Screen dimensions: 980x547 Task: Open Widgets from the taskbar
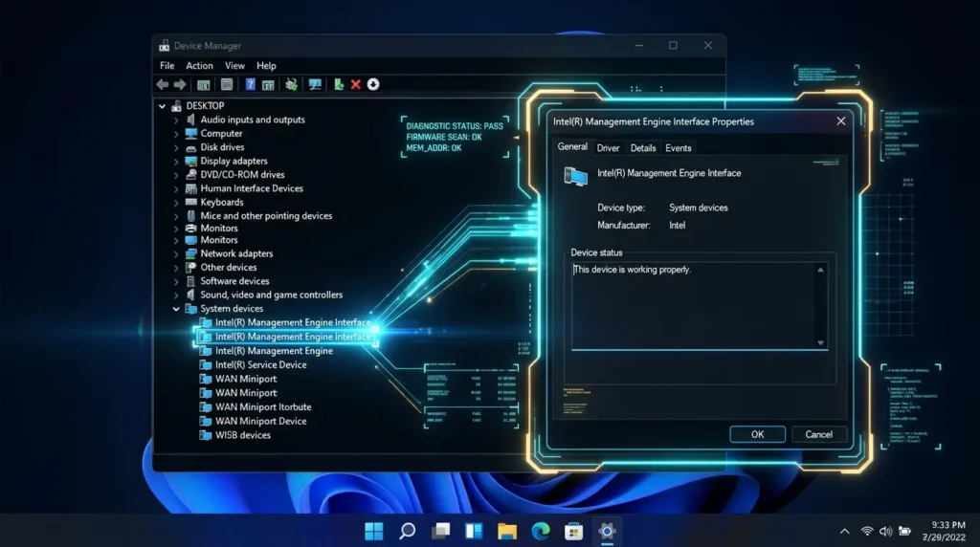click(x=474, y=532)
